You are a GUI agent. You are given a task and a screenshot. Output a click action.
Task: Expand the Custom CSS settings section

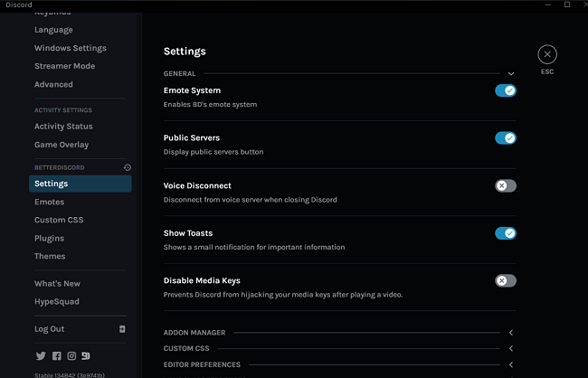(x=511, y=348)
